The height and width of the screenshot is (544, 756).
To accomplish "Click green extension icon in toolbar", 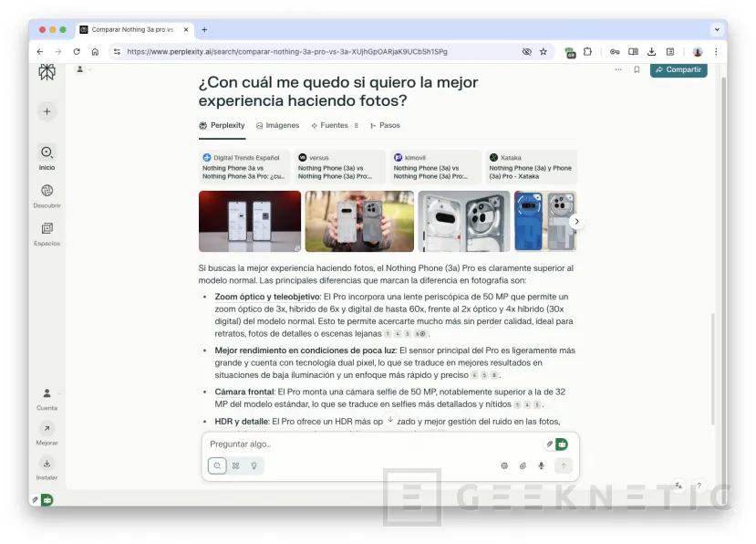I will [570, 52].
